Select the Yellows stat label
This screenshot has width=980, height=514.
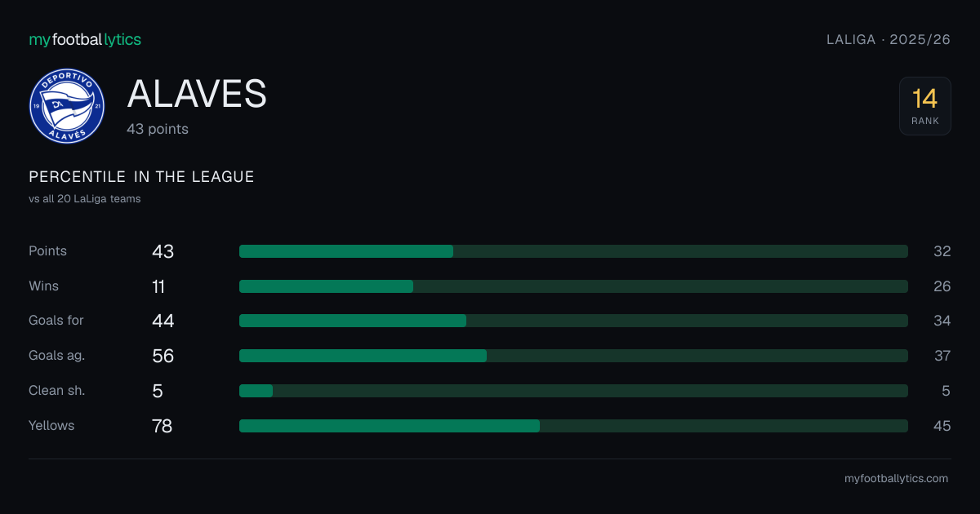(x=51, y=426)
